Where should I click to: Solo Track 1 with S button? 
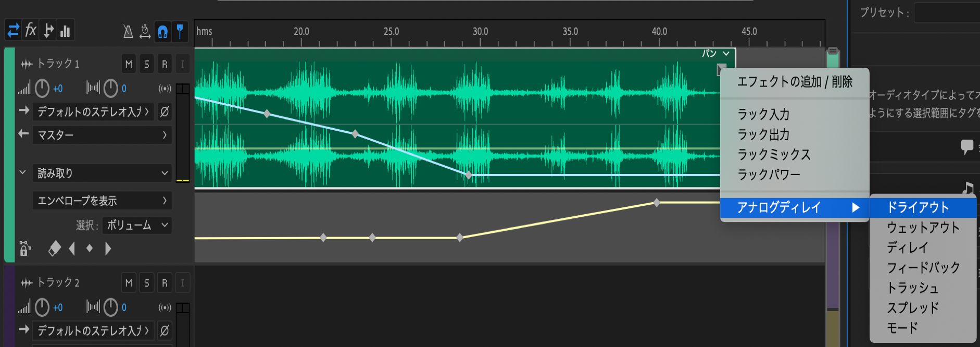tap(146, 64)
